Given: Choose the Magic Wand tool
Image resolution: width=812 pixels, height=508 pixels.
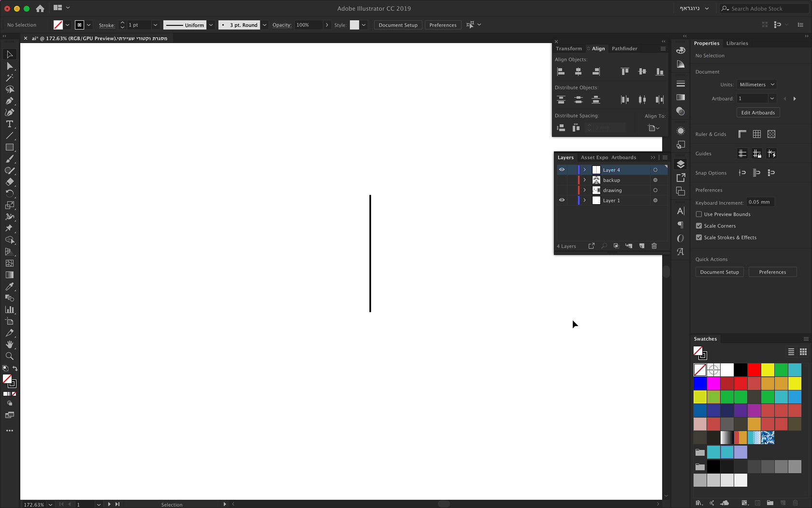Looking at the screenshot, I should 10,78.
